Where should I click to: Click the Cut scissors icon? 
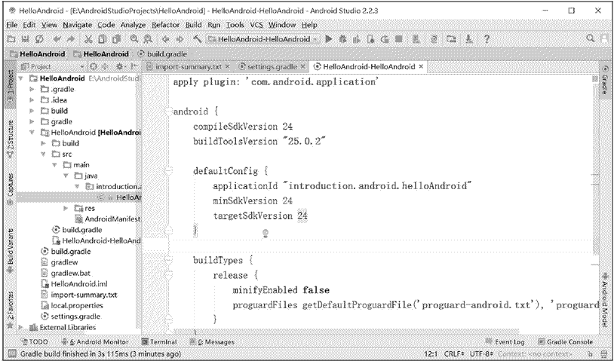[88, 38]
